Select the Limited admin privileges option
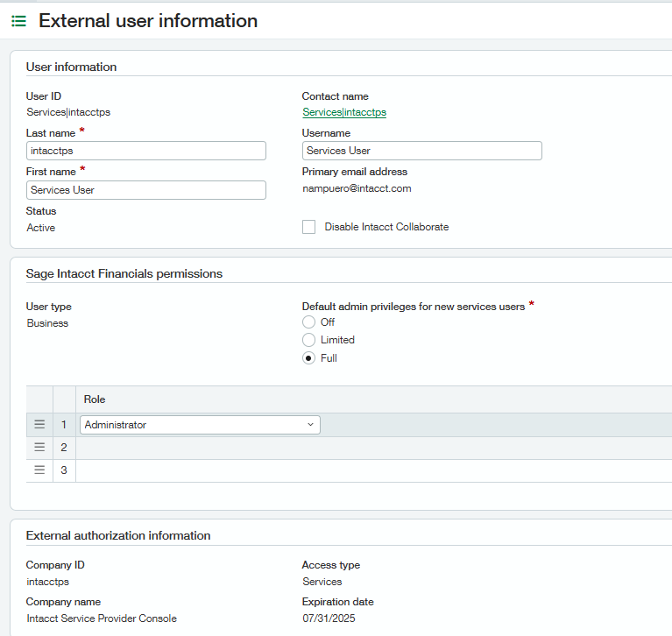The image size is (672, 636). point(308,340)
